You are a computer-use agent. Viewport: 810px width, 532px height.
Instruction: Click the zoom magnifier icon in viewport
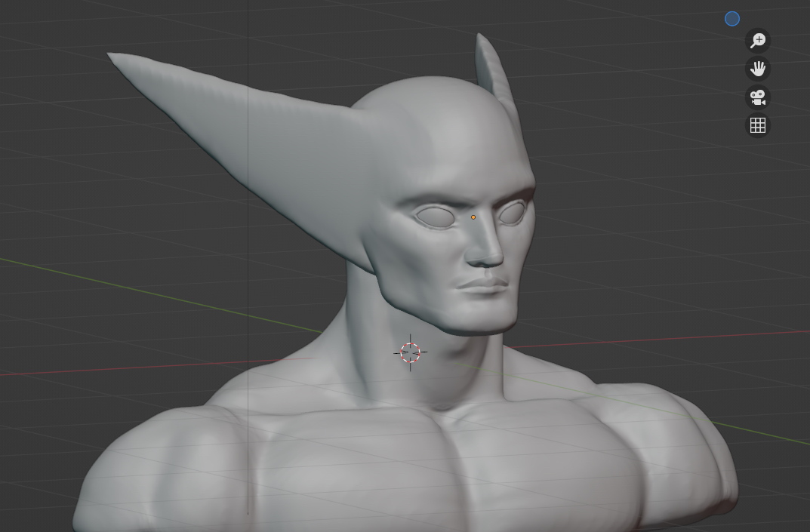point(757,40)
